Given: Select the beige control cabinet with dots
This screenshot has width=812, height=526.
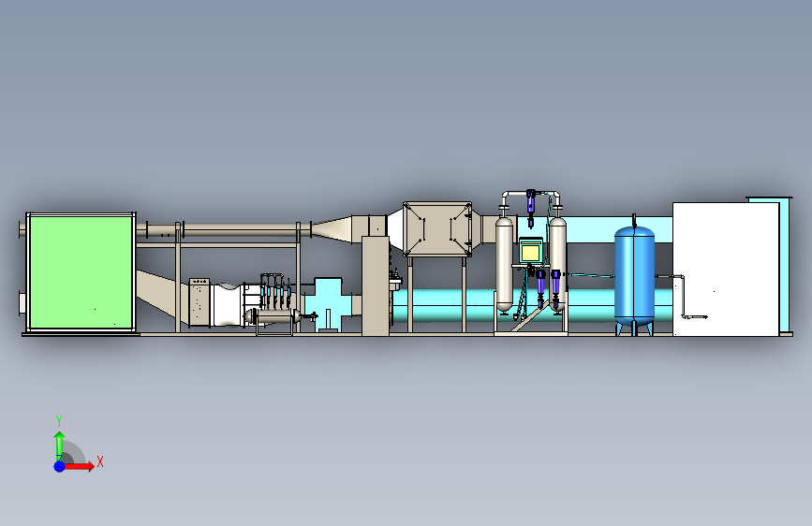Looking at the screenshot, I should coord(199,302).
